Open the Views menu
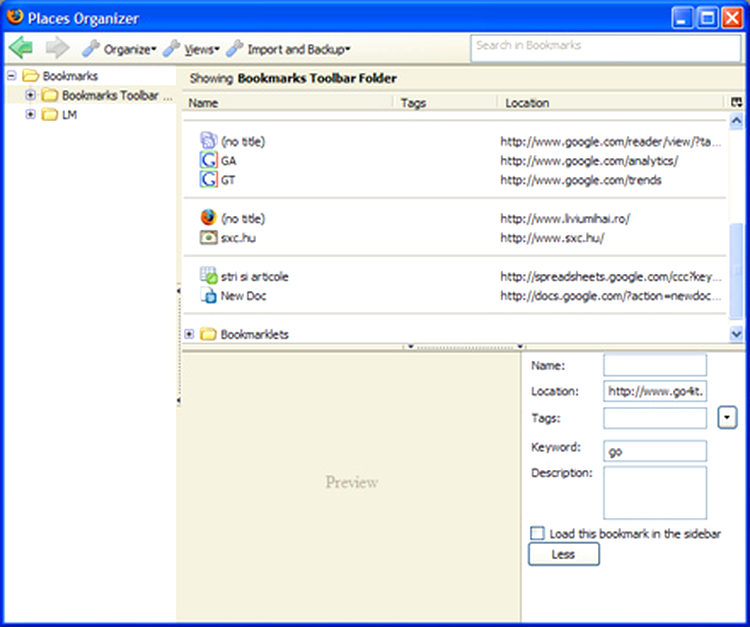This screenshot has height=627, width=750. tap(191, 49)
